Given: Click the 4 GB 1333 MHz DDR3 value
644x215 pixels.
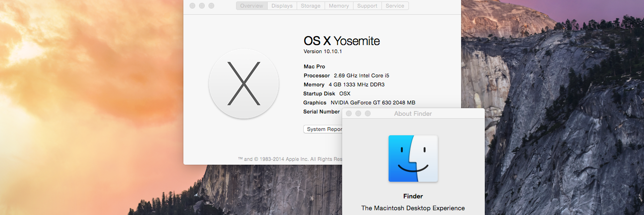Looking at the screenshot, I should point(356,84).
